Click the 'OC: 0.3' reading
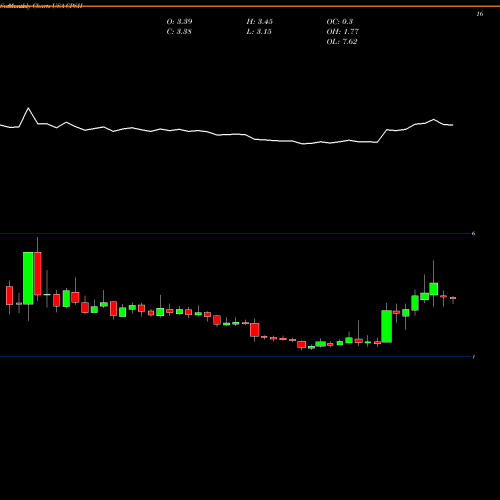Viewport: 500px width, 500px height. tap(340, 22)
